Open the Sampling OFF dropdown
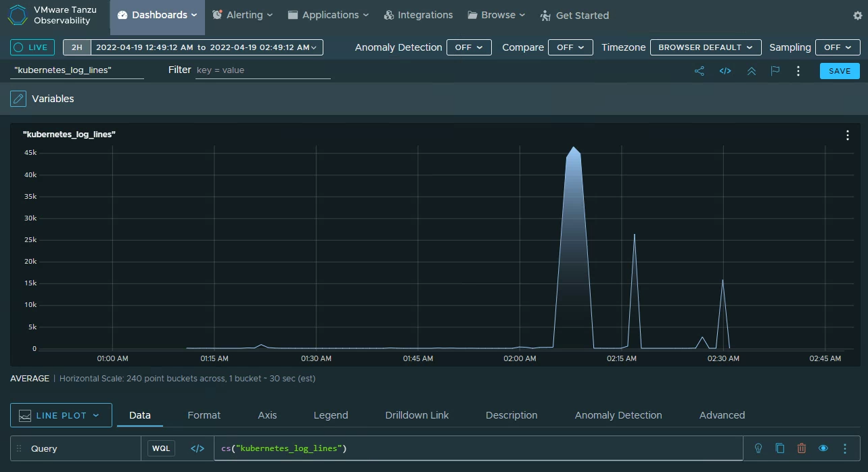 [x=838, y=47]
